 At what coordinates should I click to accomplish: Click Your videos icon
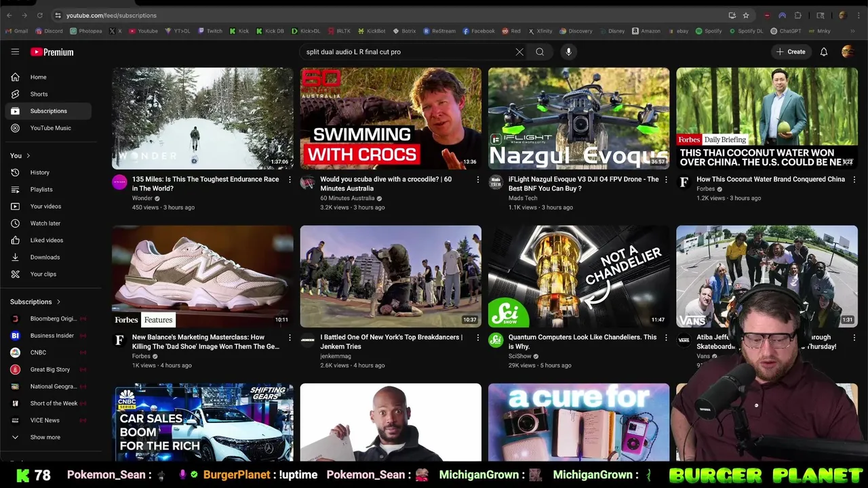16,206
